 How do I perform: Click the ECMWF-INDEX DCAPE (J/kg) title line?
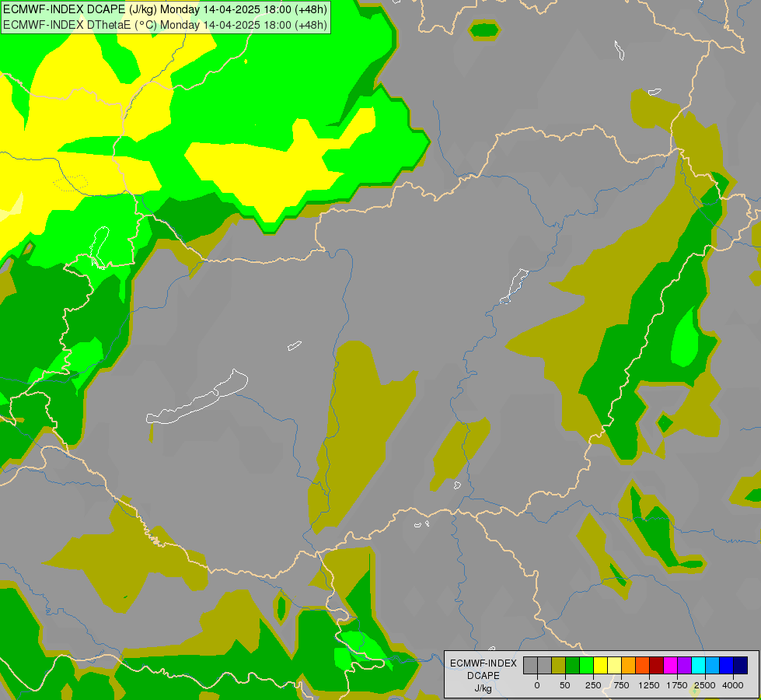point(165,9)
